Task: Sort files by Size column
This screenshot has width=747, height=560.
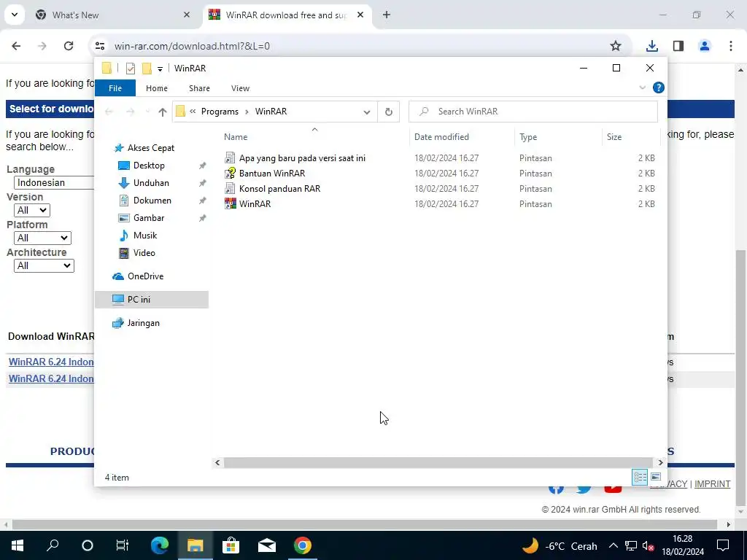Action: click(631, 137)
